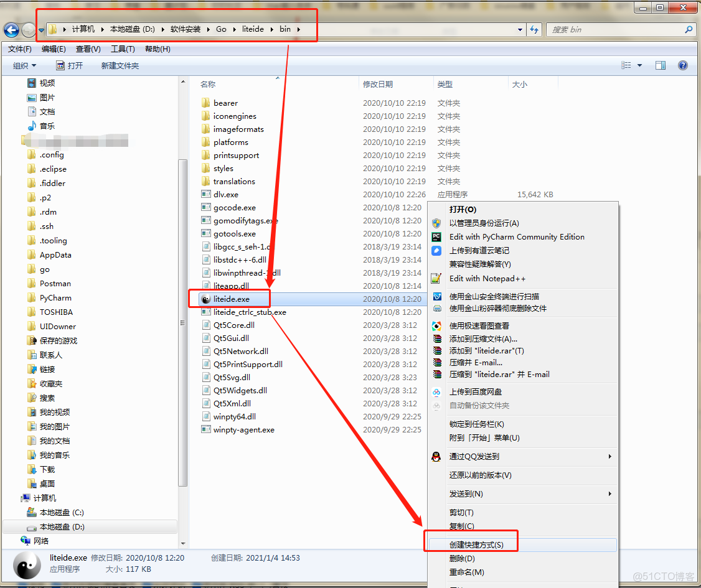Image resolution: width=701 pixels, height=588 pixels.
Task: Choose 使用极速看图查看 entry
Action: tap(479, 325)
